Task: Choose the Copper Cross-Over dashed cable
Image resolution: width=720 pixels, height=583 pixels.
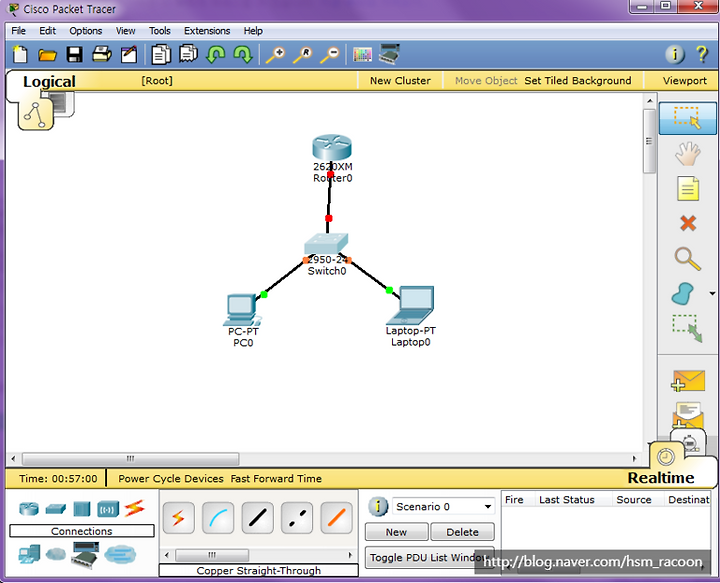Action: [x=297, y=518]
